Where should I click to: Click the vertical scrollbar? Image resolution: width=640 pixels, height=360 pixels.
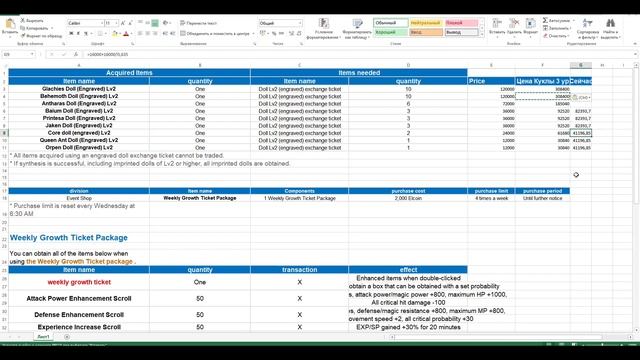pos(636,198)
